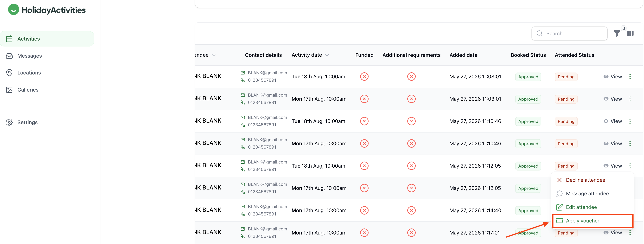View attendee in Tue 18th row added 11:12:05
The height and width of the screenshot is (244, 644).
click(x=613, y=166)
